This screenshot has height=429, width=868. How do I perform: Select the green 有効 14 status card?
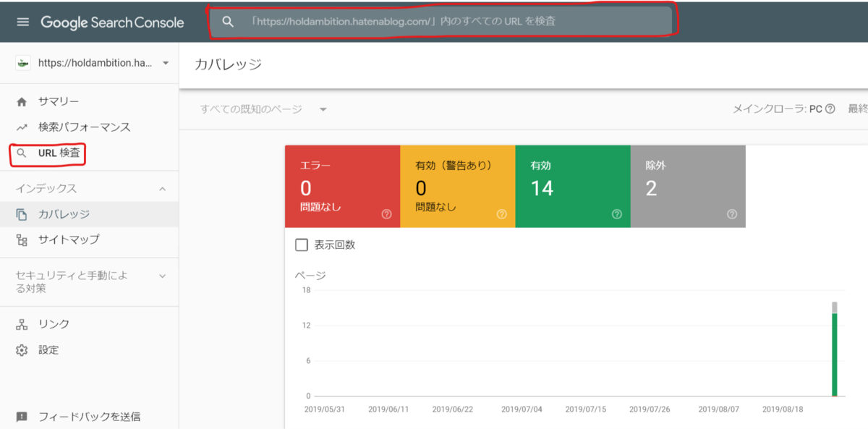(x=572, y=186)
